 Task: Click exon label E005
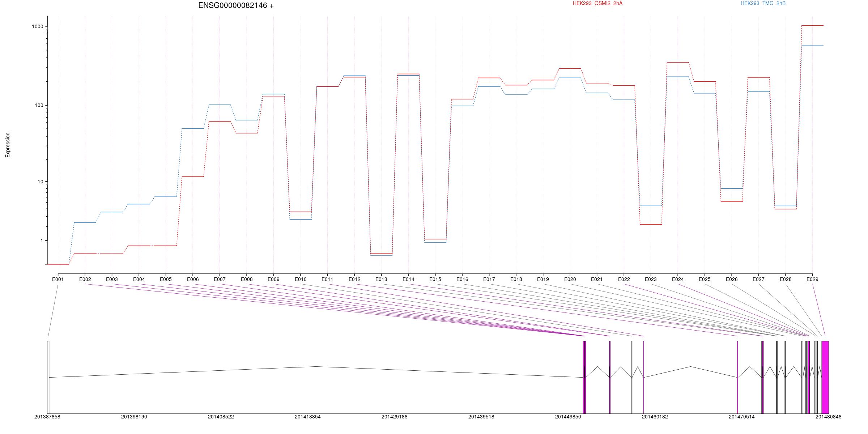click(166, 279)
